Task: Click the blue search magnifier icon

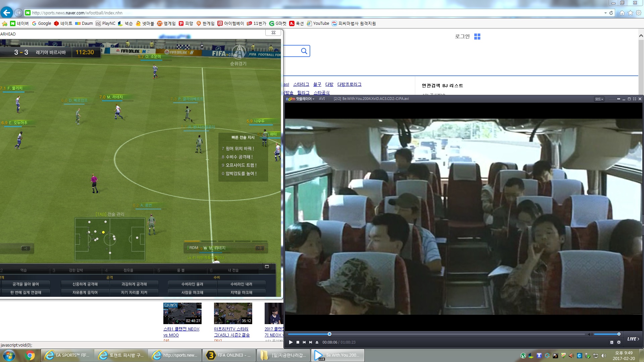Action: click(x=304, y=51)
